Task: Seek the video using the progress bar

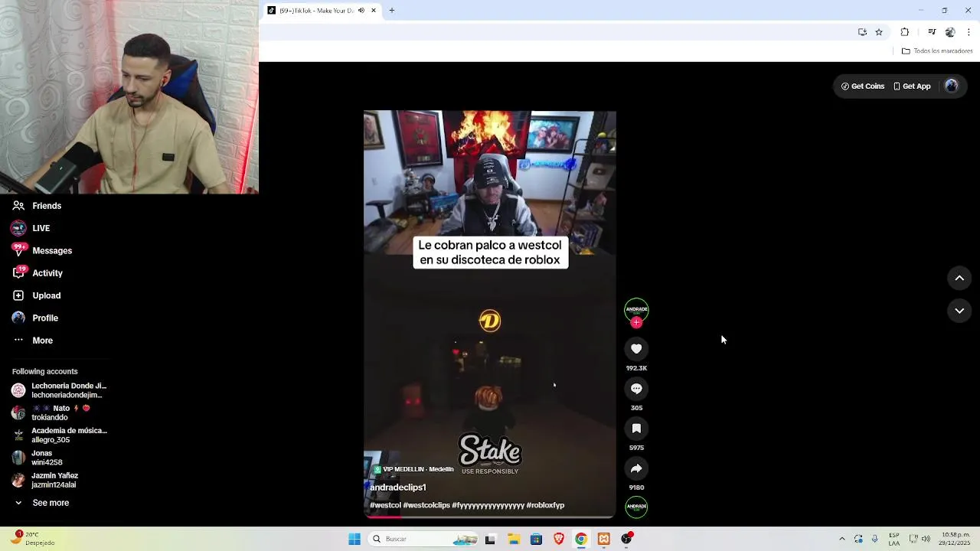Action: (x=490, y=517)
